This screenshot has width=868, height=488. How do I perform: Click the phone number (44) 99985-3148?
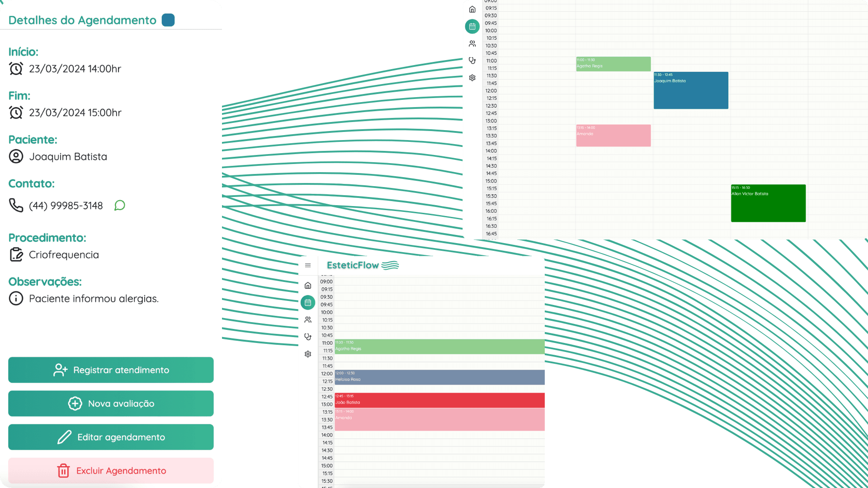point(66,206)
